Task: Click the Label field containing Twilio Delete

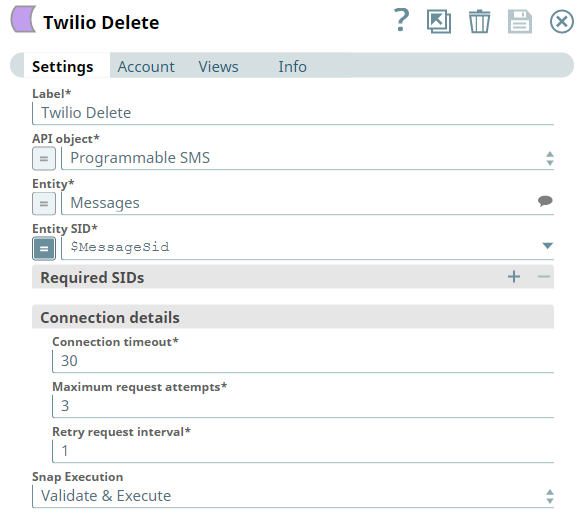Action: tap(293, 113)
